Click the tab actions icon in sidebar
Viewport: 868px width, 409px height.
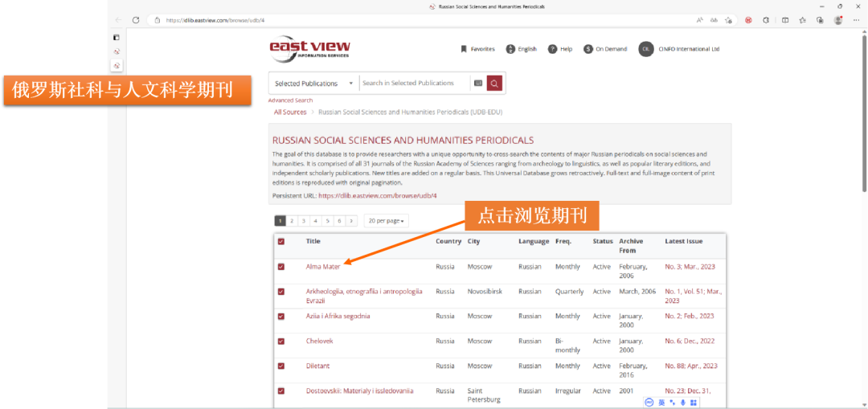(x=117, y=38)
